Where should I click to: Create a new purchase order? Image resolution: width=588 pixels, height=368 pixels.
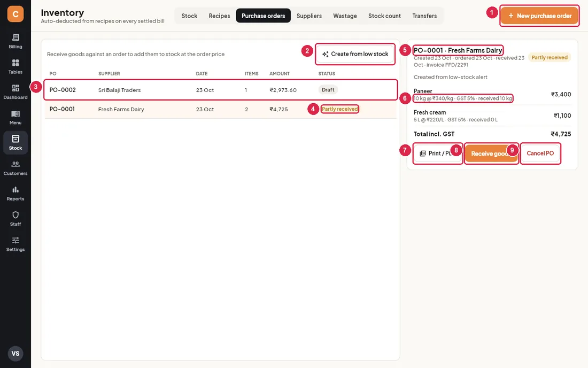coord(539,16)
